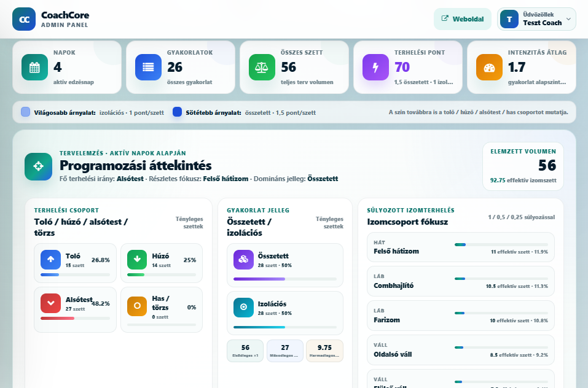Click the CoachCore CC logo icon
Viewport: 588px width, 388px height.
(x=24, y=19)
